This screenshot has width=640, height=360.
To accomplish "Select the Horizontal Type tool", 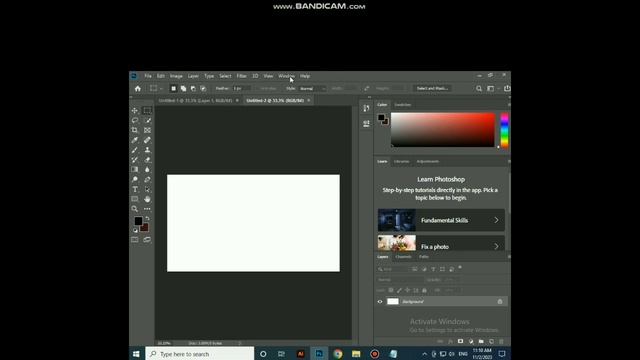I will click(135, 189).
